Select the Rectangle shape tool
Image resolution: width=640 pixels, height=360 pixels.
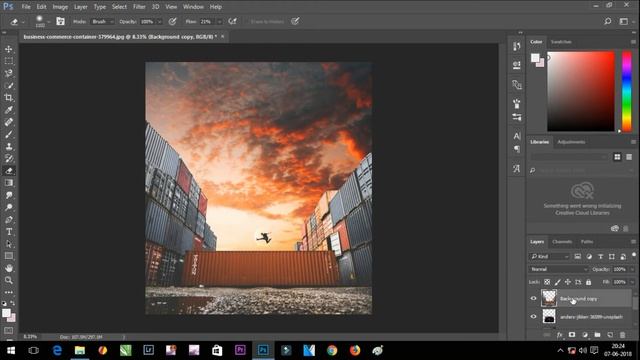[x=9, y=256]
